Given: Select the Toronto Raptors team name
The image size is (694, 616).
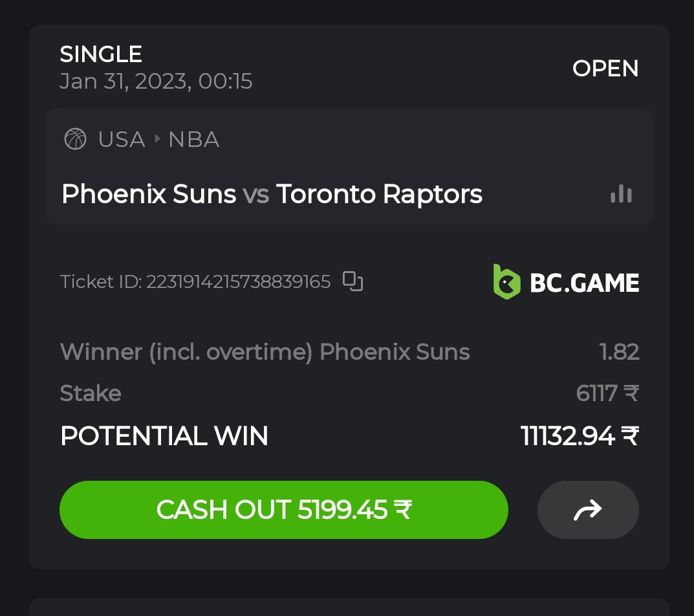Looking at the screenshot, I should tap(379, 194).
